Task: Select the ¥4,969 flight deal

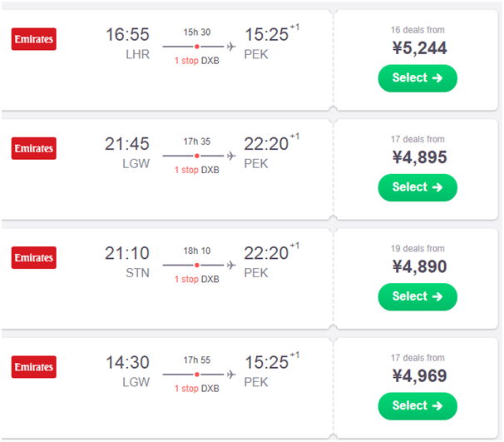Action: pyautogui.click(x=418, y=405)
